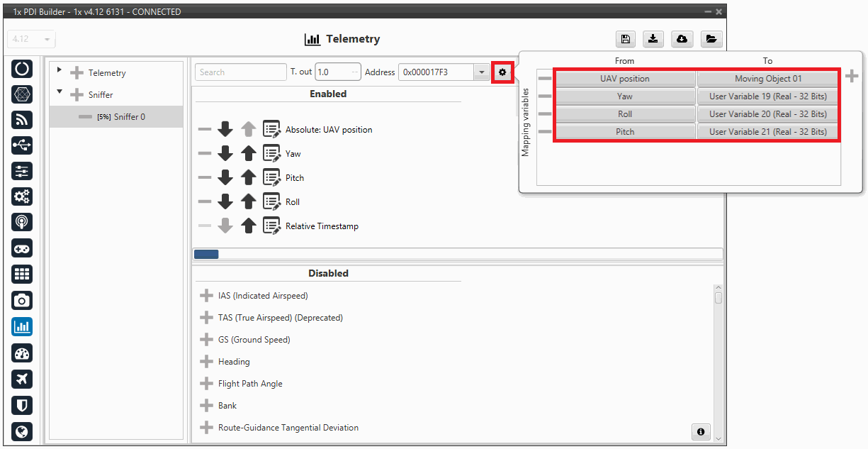
Task: Click the UAV position From button
Action: (x=624, y=79)
